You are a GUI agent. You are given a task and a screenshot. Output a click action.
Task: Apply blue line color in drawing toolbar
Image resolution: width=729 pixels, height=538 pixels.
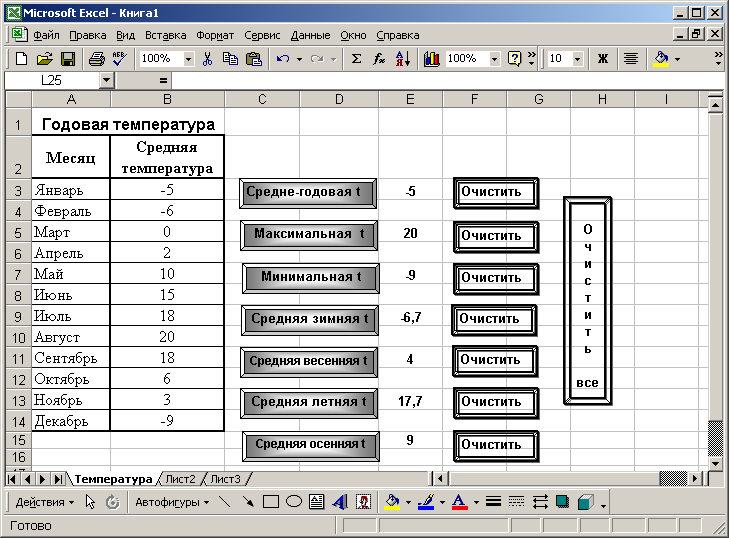(x=426, y=502)
